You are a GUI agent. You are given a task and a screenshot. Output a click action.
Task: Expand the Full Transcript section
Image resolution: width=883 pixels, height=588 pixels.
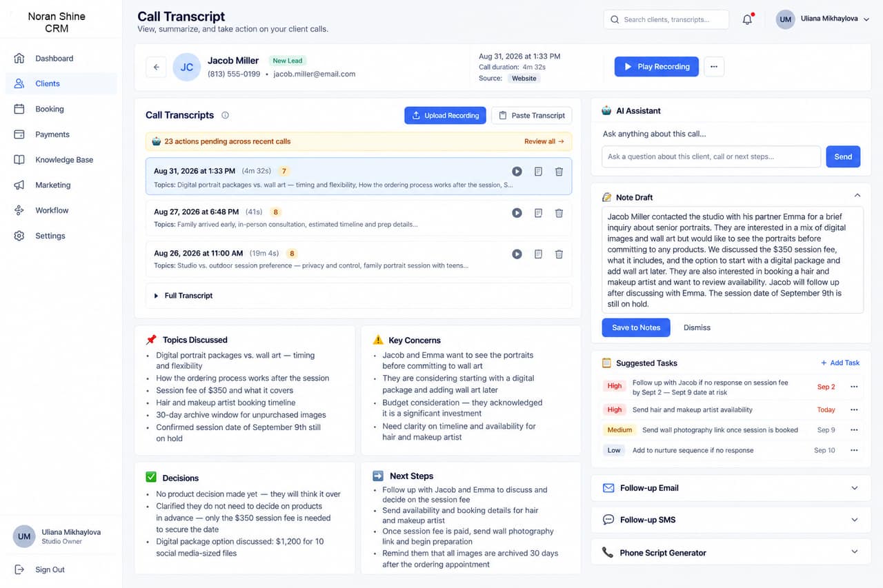pyautogui.click(x=359, y=296)
